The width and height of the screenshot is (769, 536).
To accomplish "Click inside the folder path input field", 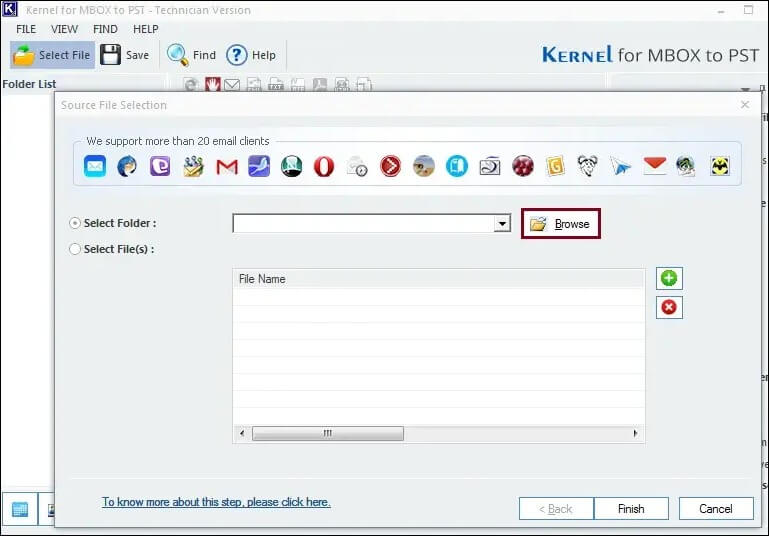I will [363, 224].
